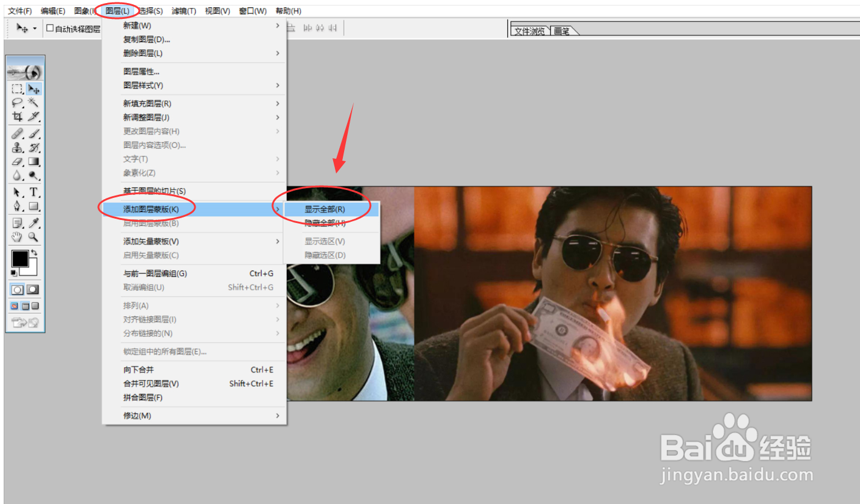
Task: Select the Eraser tool
Action: tap(18, 161)
